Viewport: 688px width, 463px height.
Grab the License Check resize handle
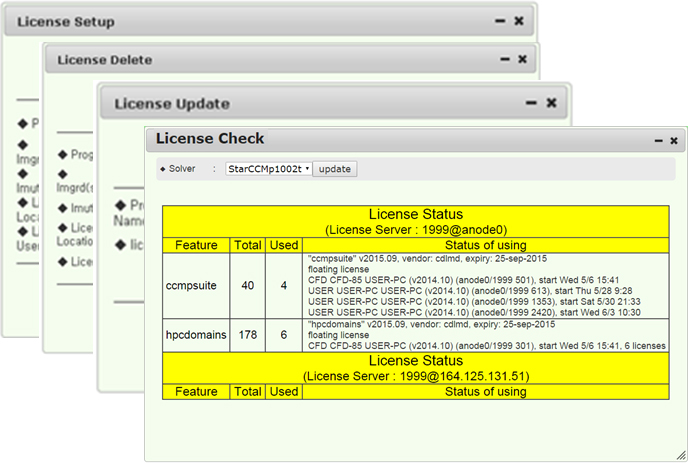point(681,456)
